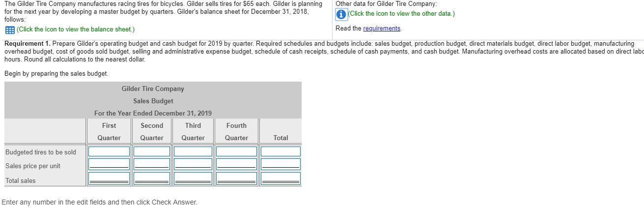Screen dimensions: 644x208
Task: Select Second Quarter budgeted tires field
Action: 152,151
